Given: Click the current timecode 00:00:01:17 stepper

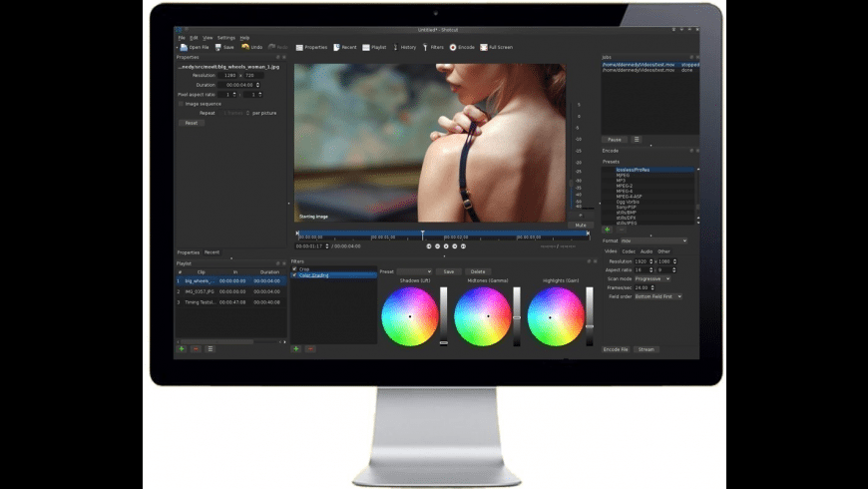Looking at the screenshot, I should coord(327,246).
